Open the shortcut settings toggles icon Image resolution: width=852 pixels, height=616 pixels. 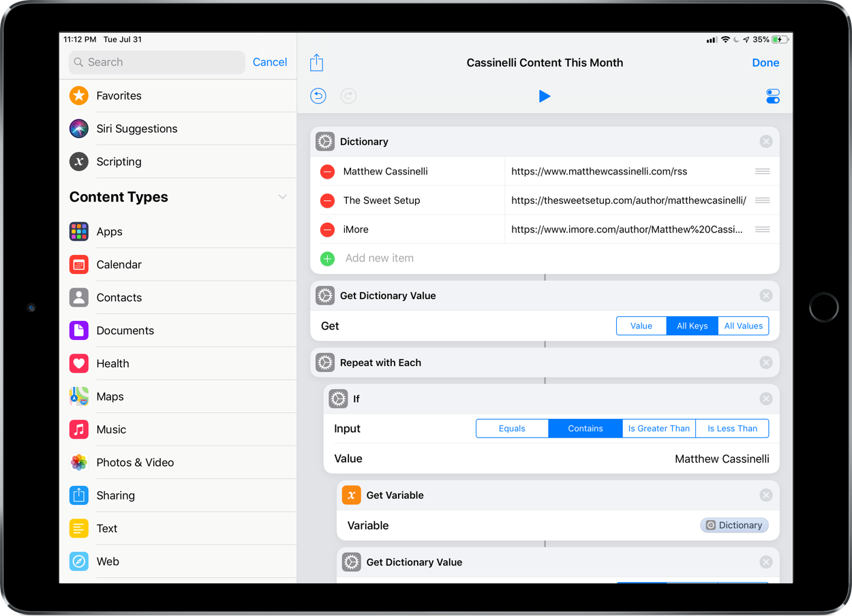(x=772, y=96)
